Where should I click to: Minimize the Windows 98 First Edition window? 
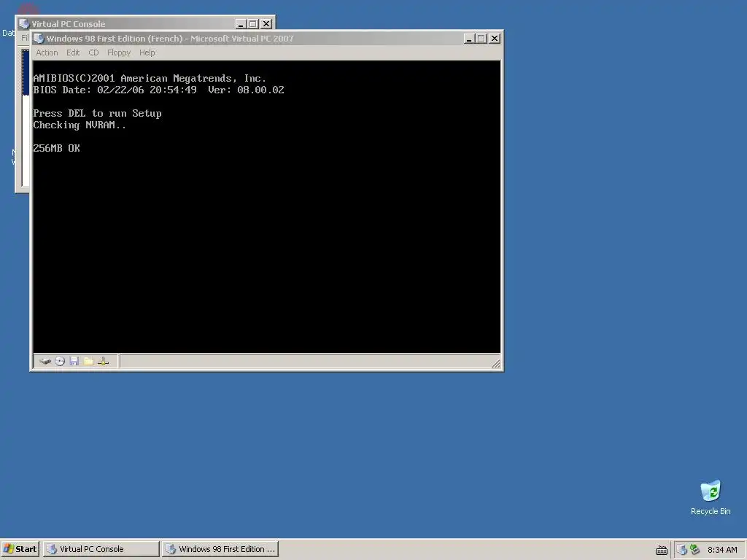click(x=469, y=39)
